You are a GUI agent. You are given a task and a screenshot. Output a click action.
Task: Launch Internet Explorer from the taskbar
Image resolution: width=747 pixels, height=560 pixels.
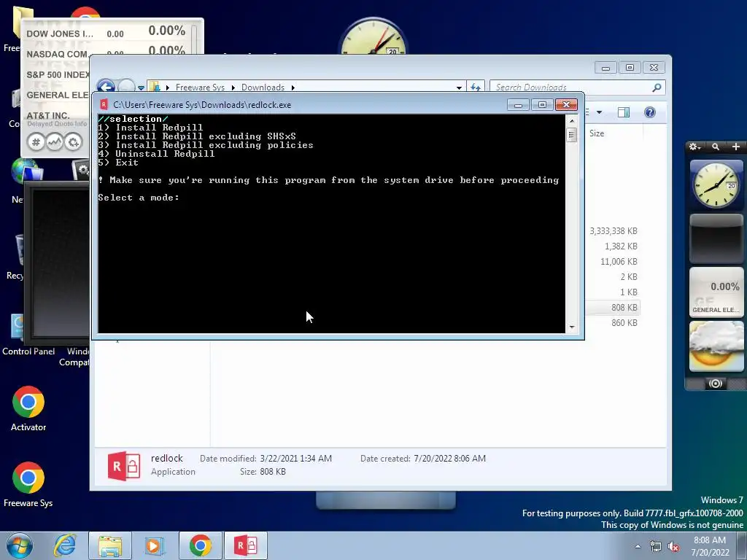point(65,545)
